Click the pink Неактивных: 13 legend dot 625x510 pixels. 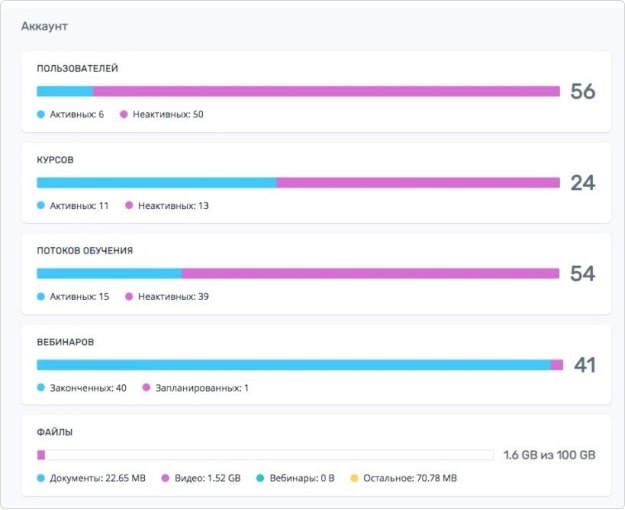129,205
